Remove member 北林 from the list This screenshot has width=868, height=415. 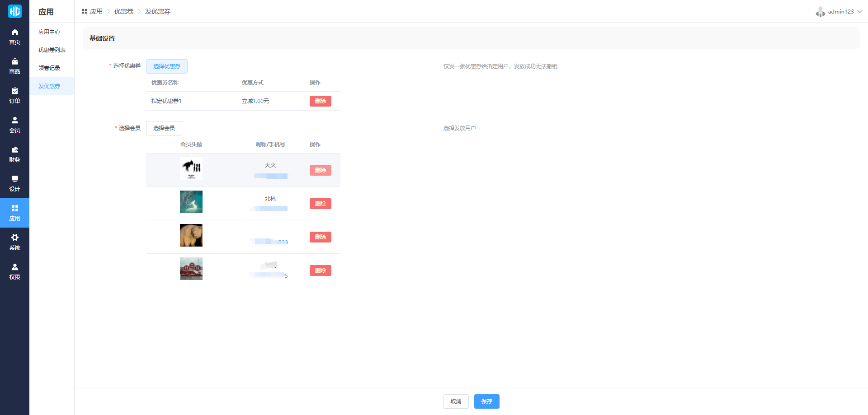pyautogui.click(x=320, y=204)
